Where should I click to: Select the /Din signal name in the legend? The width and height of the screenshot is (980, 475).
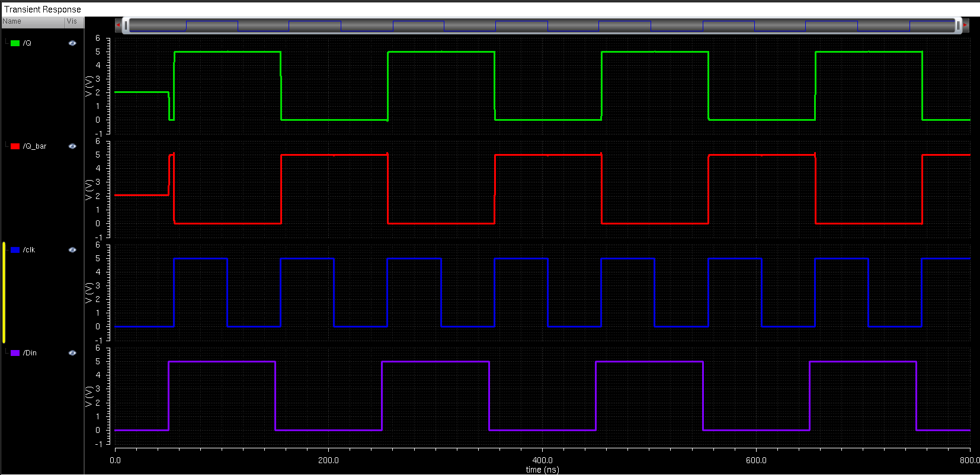pyautogui.click(x=30, y=353)
